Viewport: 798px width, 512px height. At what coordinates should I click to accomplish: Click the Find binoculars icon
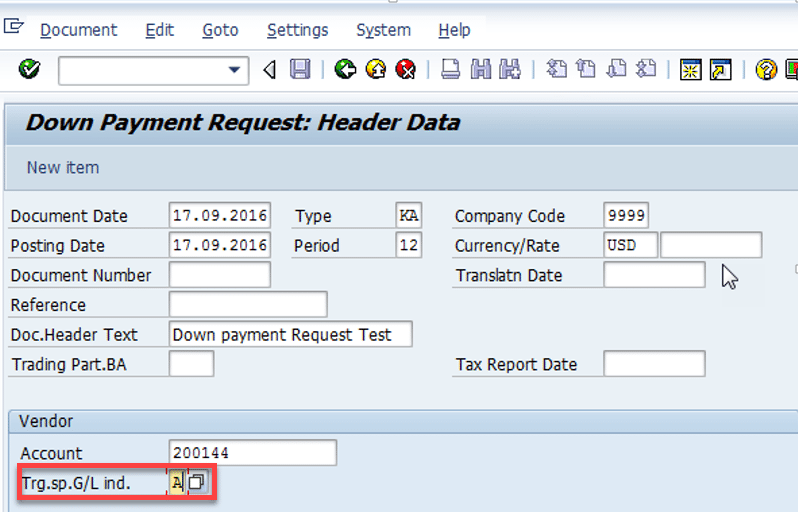[x=481, y=69]
